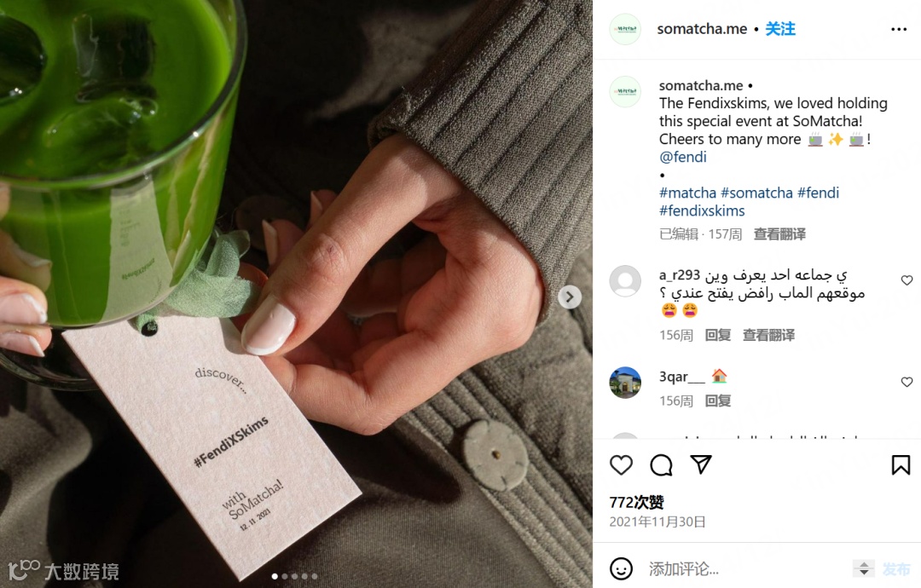The image size is (921, 588).
Task: Jump to the third carousel dot indicator
Action: (294, 576)
